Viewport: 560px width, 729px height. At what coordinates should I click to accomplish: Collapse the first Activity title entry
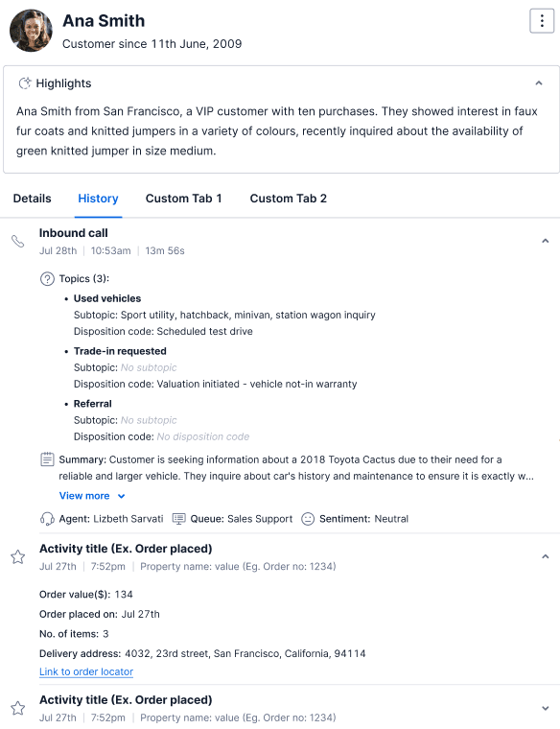pos(545,556)
